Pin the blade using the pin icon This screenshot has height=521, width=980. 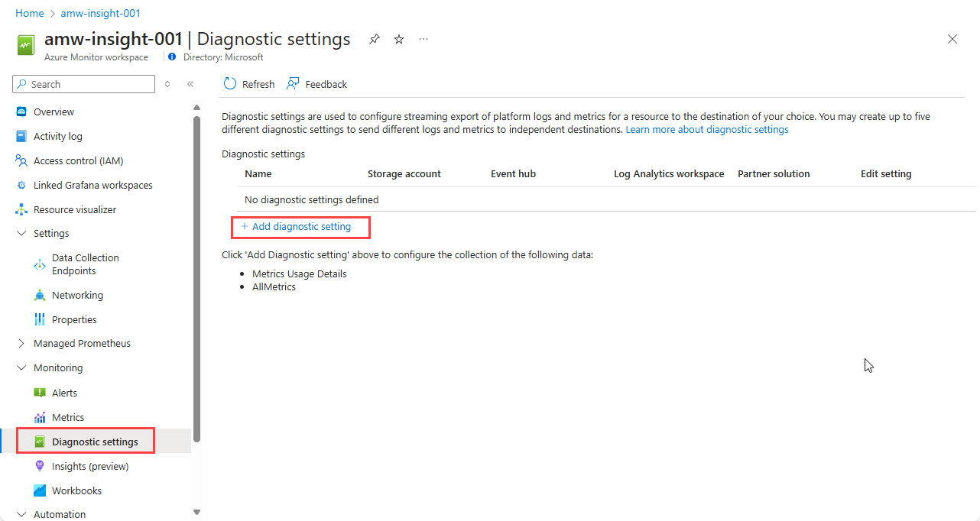click(374, 39)
